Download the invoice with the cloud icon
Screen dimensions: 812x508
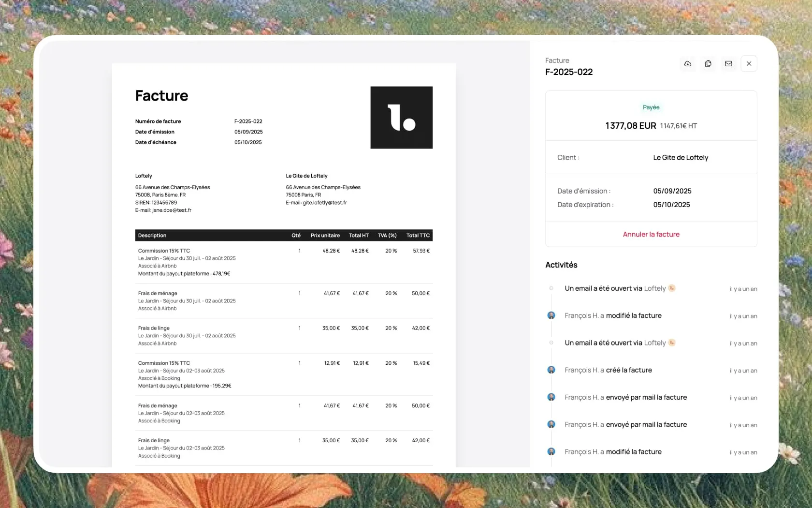[x=688, y=64]
